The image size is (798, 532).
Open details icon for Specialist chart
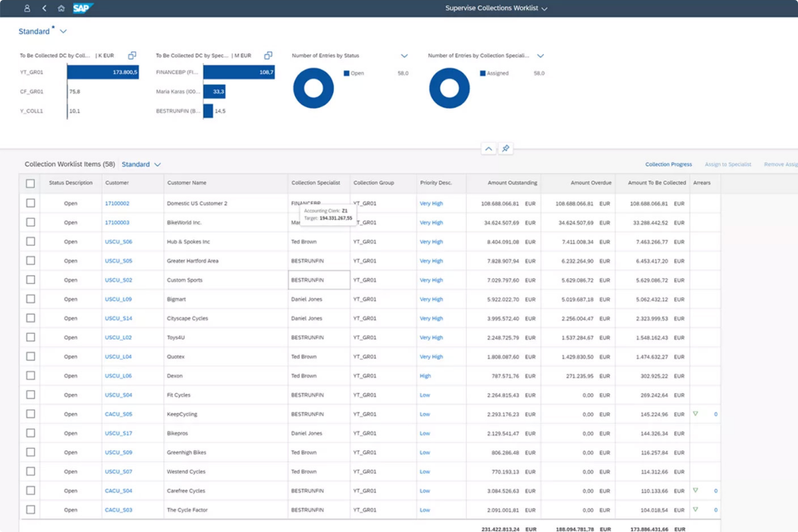coord(268,56)
